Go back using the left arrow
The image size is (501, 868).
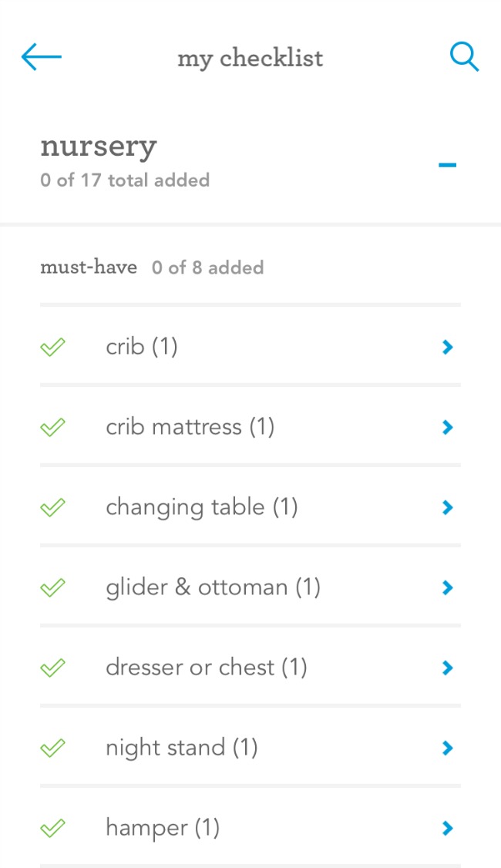click(x=41, y=57)
